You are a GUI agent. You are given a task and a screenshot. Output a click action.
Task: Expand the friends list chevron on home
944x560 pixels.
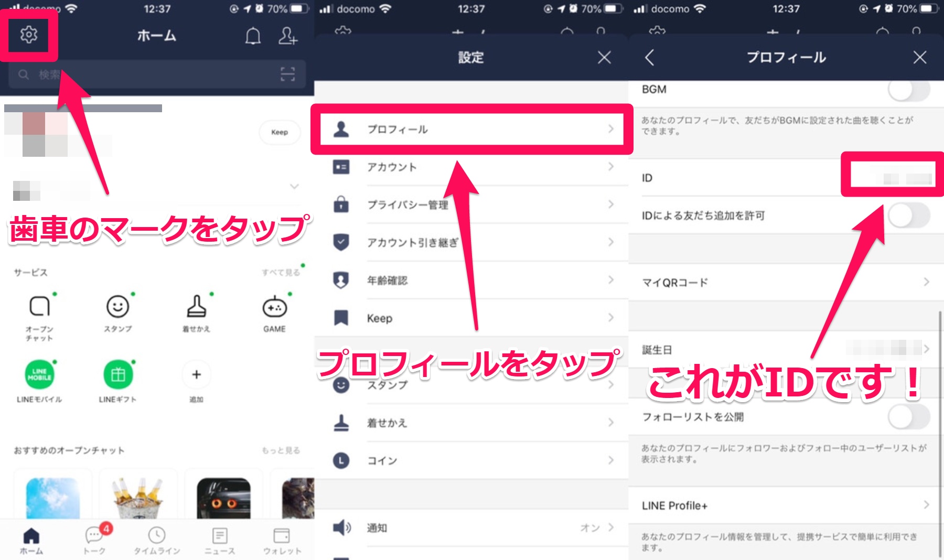pos(294,186)
